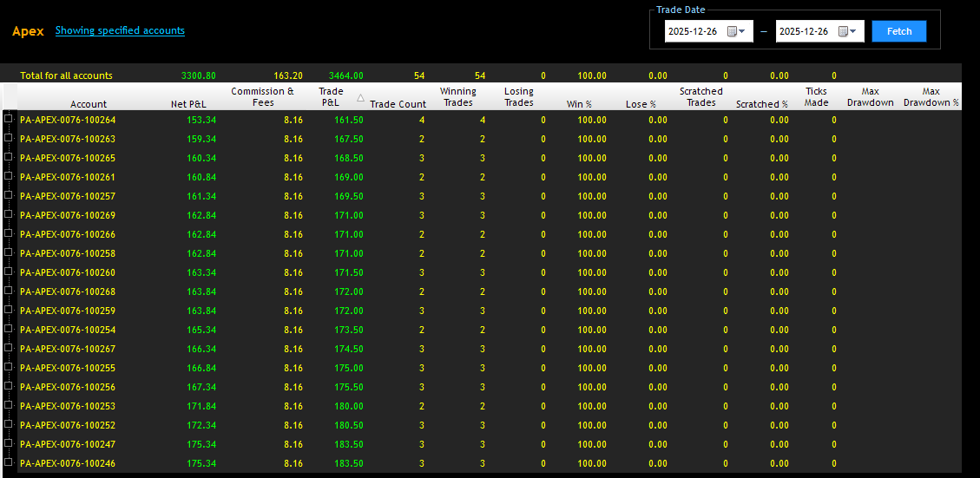Click Trade P&L value 180.50
Viewport: 980px width, 478px height.
349,425
